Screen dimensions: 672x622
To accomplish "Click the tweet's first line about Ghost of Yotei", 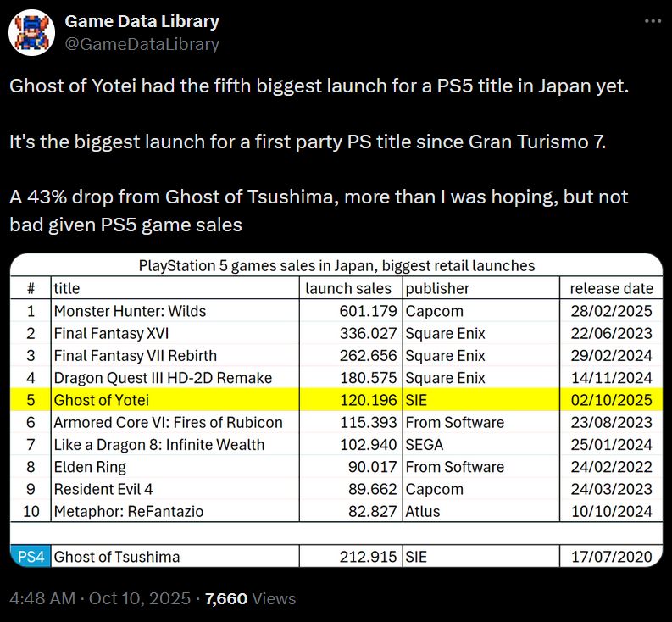I will (319, 86).
